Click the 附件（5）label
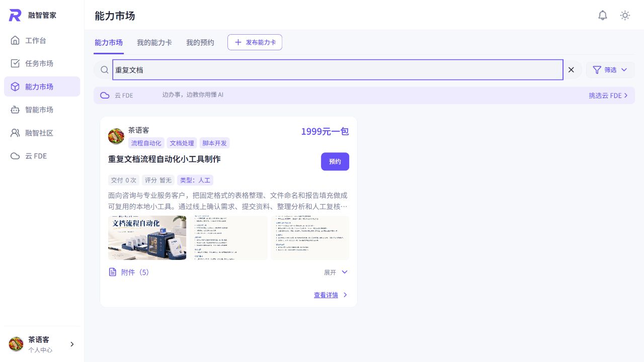The image size is (644, 362). click(x=135, y=272)
